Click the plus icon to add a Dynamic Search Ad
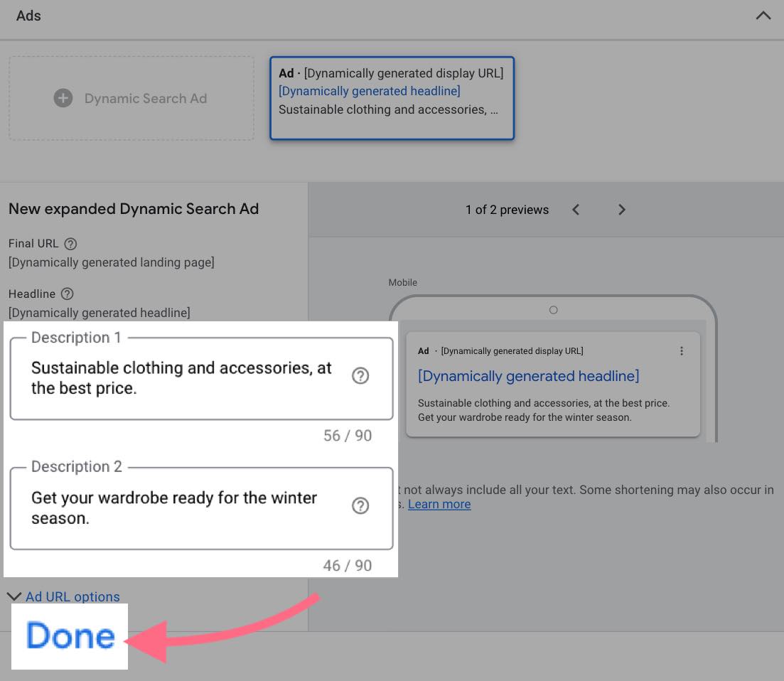784x681 pixels. [63, 98]
